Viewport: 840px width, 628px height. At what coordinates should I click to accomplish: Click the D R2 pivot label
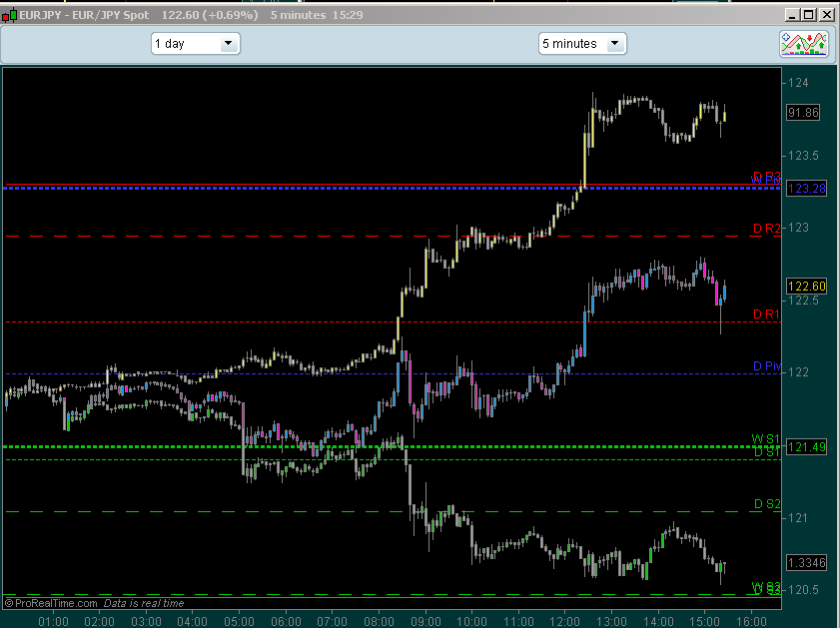766,229
